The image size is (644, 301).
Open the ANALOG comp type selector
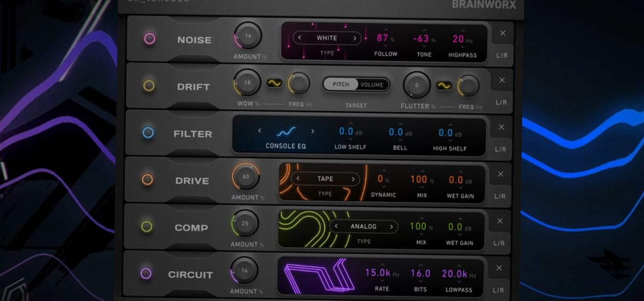pos(364,226)
